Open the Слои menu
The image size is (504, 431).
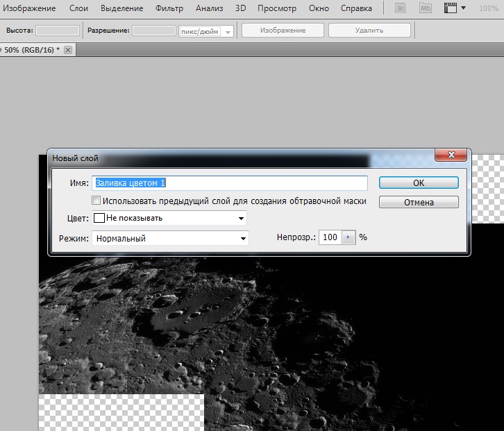click(x=78, y=8)
